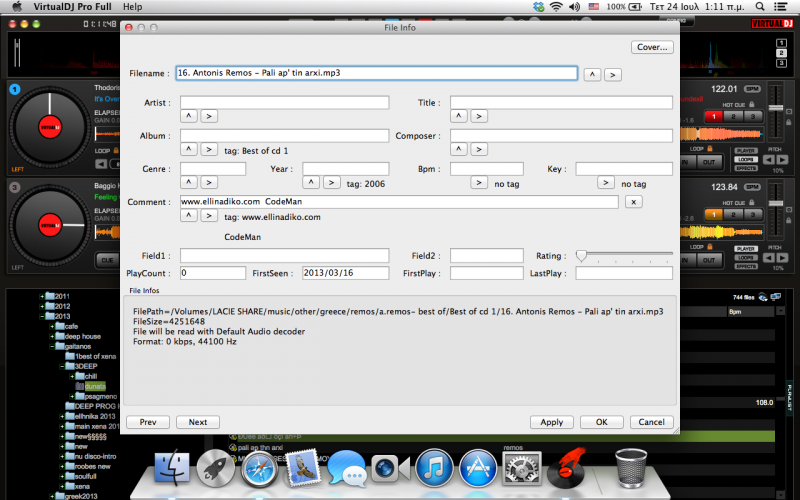Click the Cover... button

pyautogui.click(x=652, y=47)
